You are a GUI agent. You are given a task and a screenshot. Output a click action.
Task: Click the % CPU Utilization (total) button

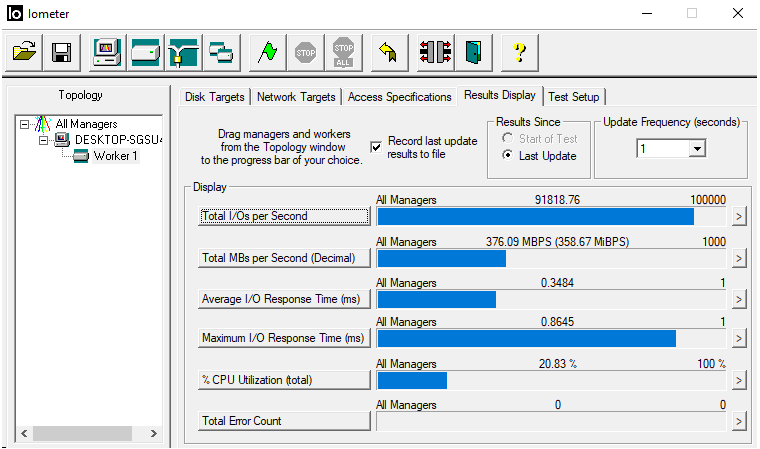(x=285, y=380)
